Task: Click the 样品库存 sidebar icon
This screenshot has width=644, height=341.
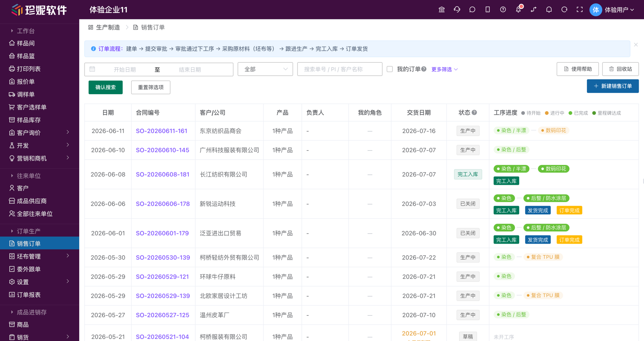Action: coord(12,120)
